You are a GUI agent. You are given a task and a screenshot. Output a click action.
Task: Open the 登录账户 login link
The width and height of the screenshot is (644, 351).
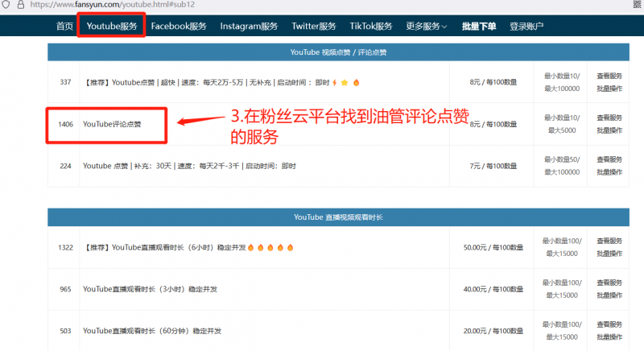(x=526, y=26)
